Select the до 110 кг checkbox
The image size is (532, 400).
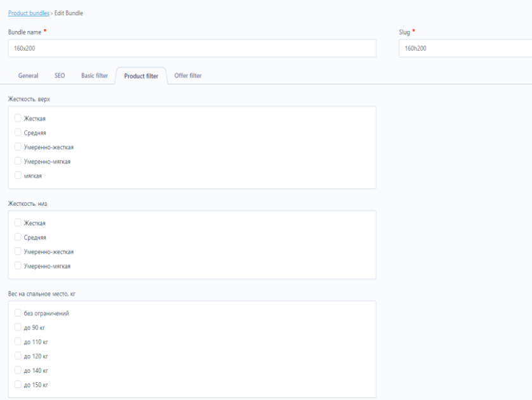(x=18, y=342)
